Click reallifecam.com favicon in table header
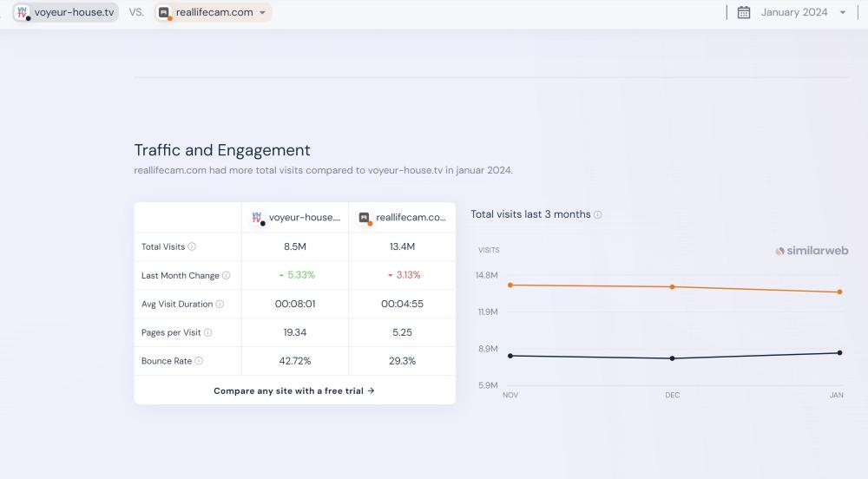The width and height of the screenshot is (868, 479). 365,218
